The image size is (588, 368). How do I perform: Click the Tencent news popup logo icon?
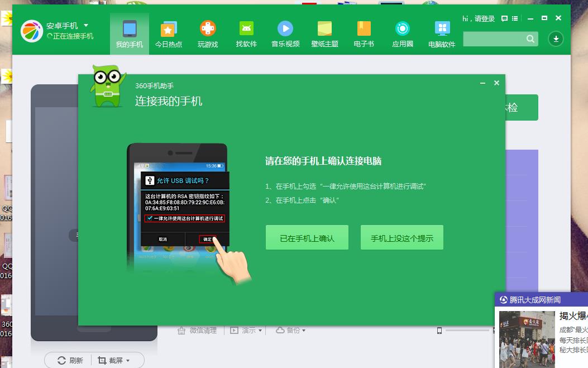[503, 300]
